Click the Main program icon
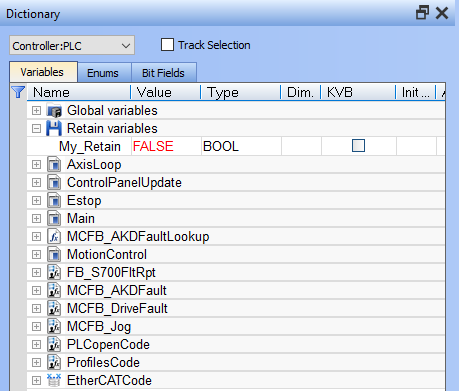This screenshot has width=459, height=391. click(x=54, y=219)
